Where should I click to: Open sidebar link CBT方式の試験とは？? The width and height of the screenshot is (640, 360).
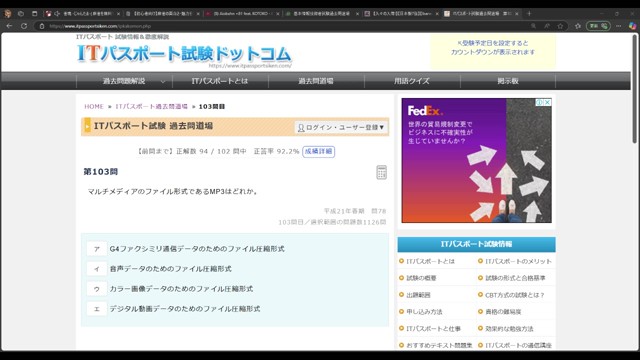(514, 295)
